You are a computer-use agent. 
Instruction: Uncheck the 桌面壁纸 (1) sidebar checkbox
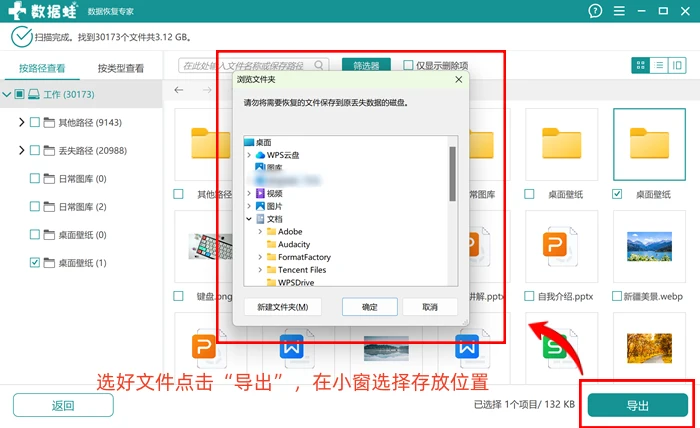point(35,262)
